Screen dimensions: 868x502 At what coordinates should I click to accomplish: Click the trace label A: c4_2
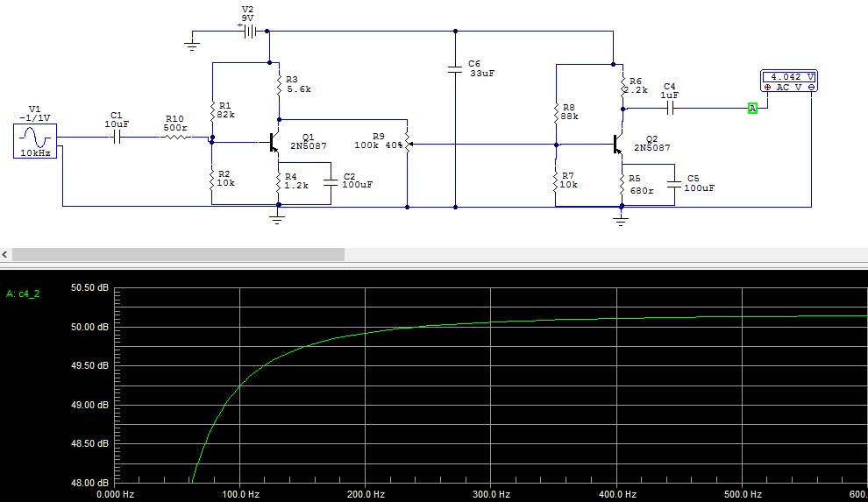(23, 293)
